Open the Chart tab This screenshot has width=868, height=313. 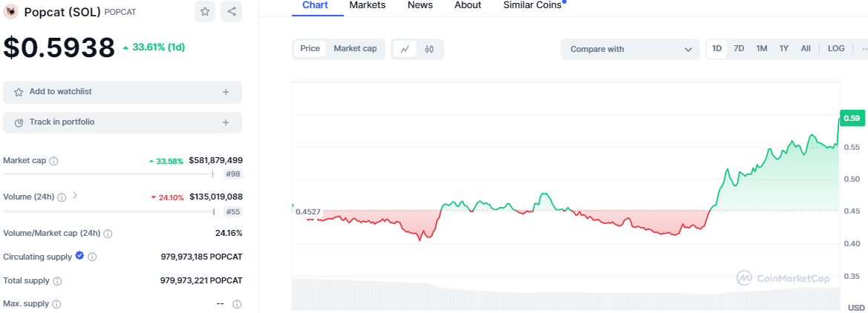[315, 5]
